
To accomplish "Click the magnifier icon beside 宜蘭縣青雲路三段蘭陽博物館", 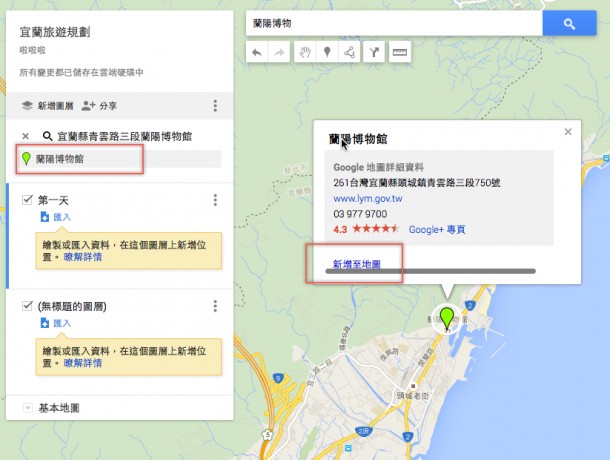I will pyautogui.click(x=47, y=136).
